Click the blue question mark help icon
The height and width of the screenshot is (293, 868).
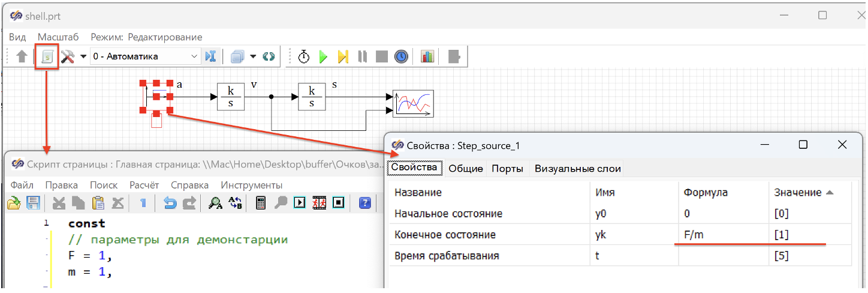364,203
